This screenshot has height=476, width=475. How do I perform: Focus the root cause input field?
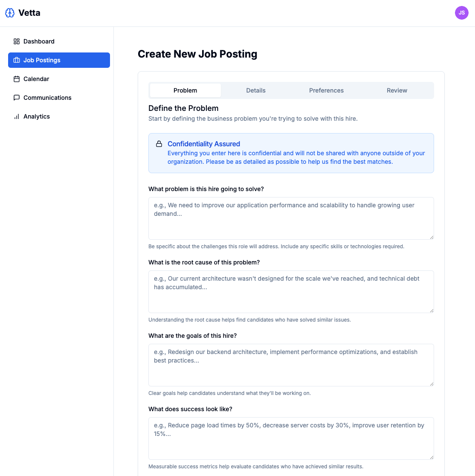pyautogui.click(x=291, y=291)
